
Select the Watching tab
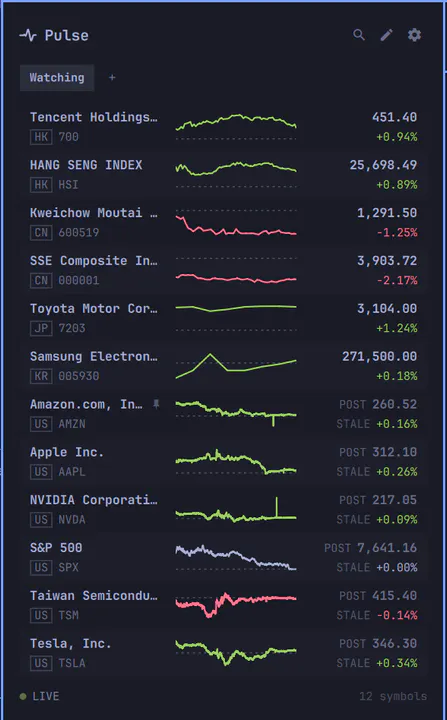57,78
